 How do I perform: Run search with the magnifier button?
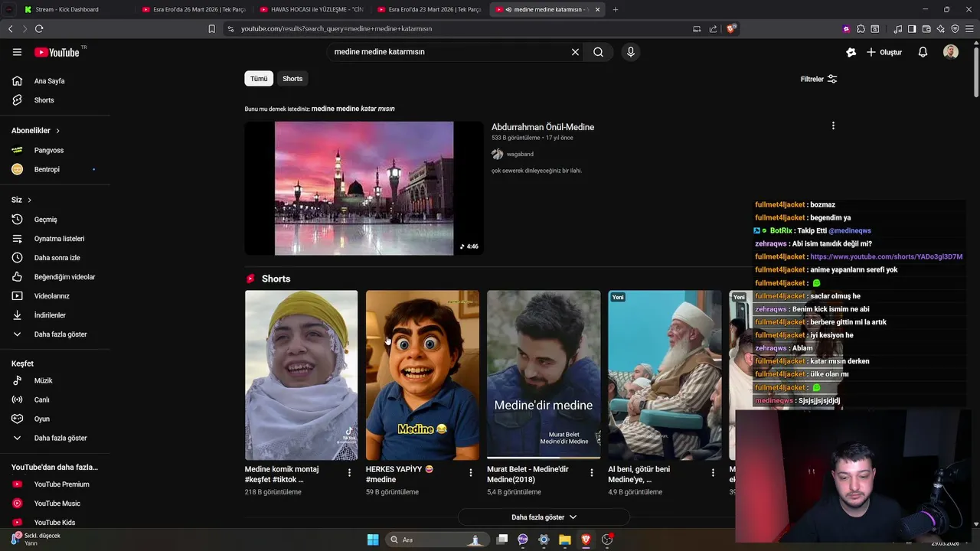click(x=599, y=52)
